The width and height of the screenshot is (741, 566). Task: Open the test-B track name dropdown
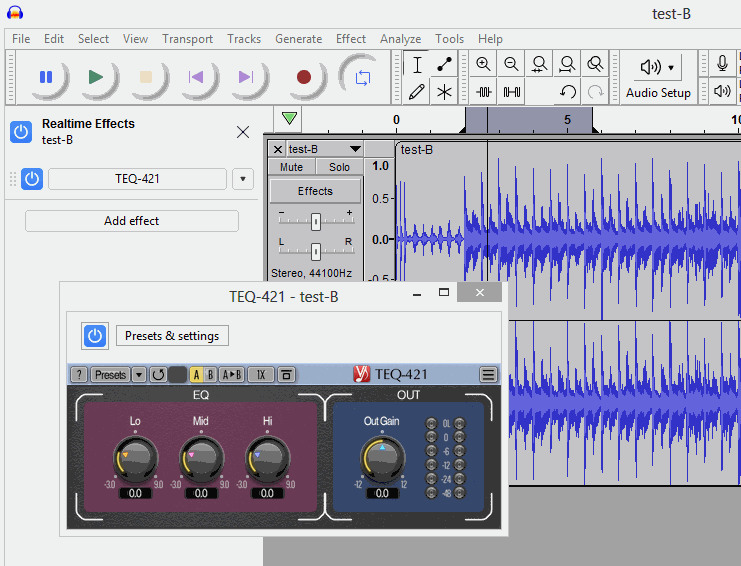point(325,149)
